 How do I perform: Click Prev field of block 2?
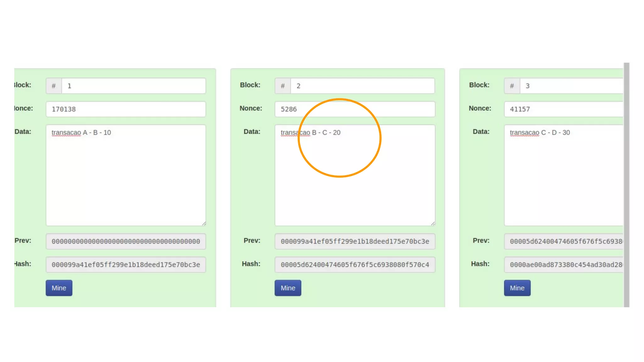(355, 241)
